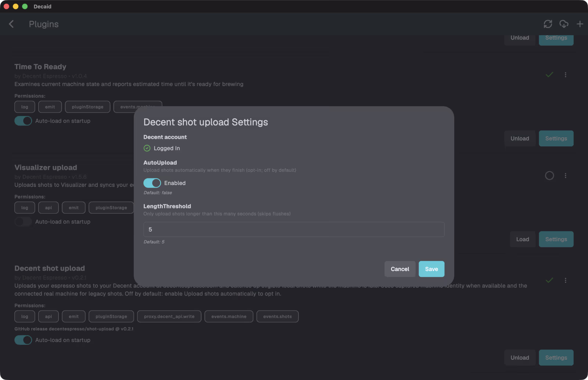The height and width of the screenshot is (380, 588).
Task: Click Decent shot upload loaded checkmark
Action: click(x=549, y=281)
